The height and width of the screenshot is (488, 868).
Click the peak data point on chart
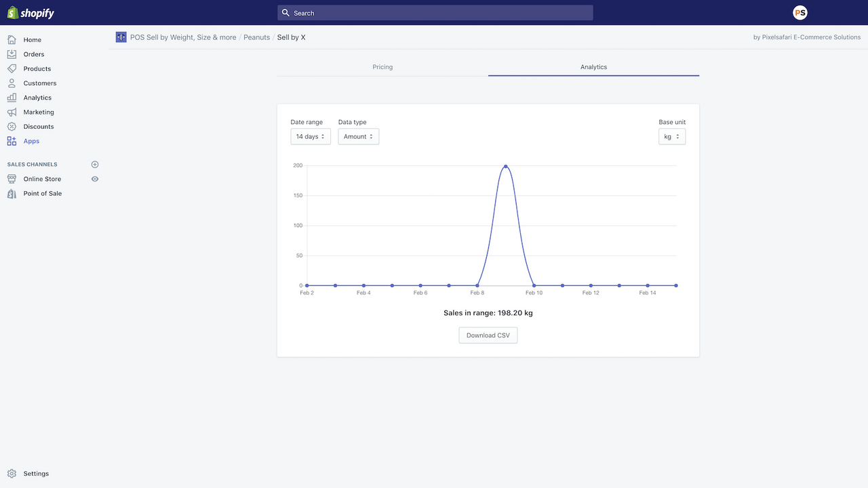[506, 166]
